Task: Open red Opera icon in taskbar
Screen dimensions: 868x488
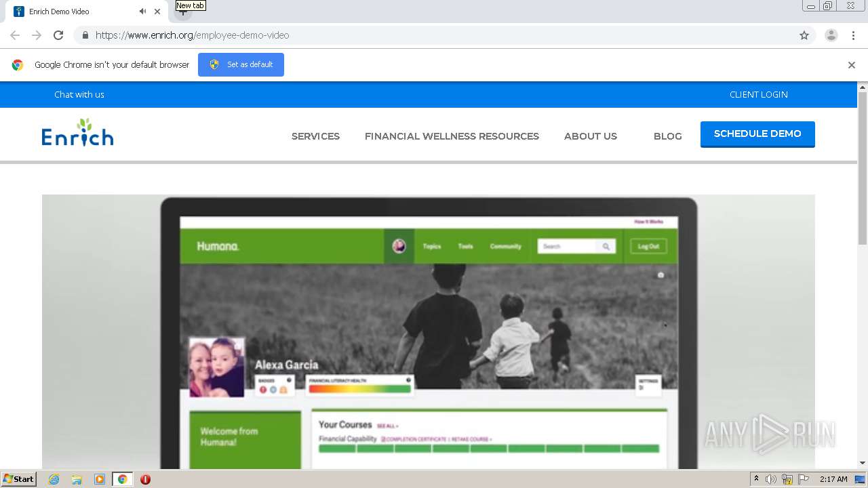Action: (x=145, y=479)
